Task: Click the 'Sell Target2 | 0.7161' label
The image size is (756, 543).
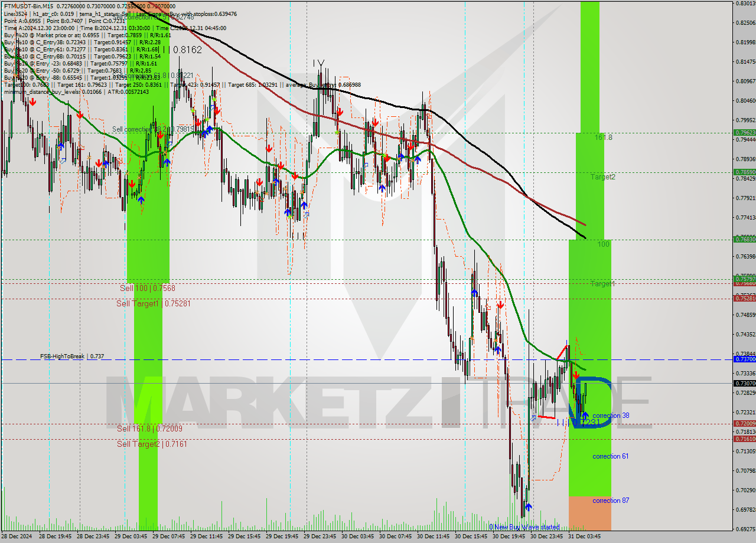Action: click(x=152, y=444)
